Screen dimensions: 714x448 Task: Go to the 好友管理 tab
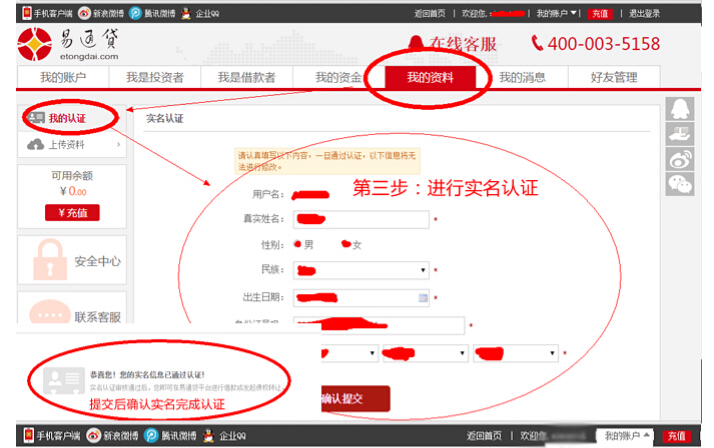tap(613, 78)
